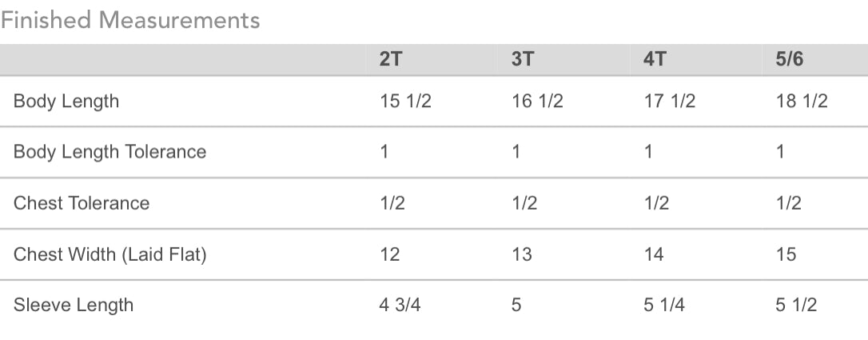Click the Body Length row label
This screenshot has height=340, width=868.
point(66,102)
